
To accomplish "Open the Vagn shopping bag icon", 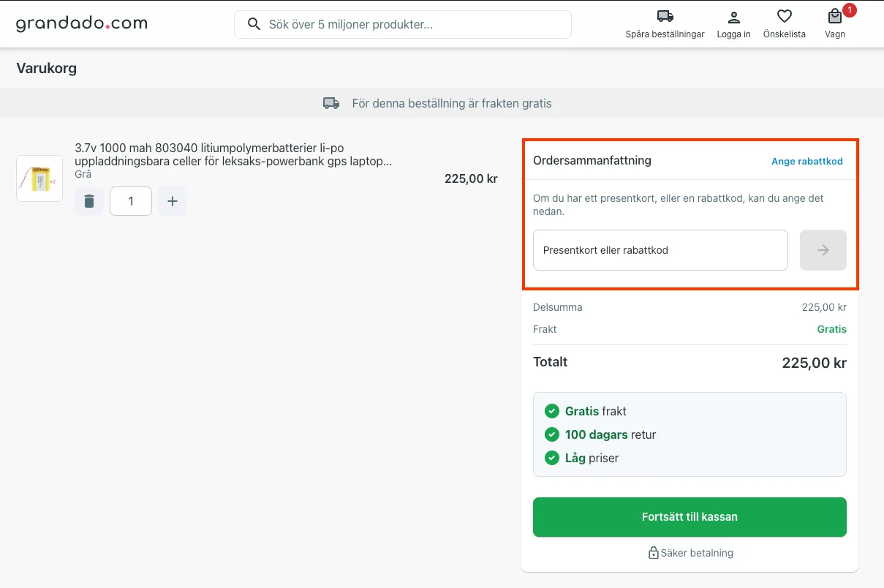I will pos(834,17).
